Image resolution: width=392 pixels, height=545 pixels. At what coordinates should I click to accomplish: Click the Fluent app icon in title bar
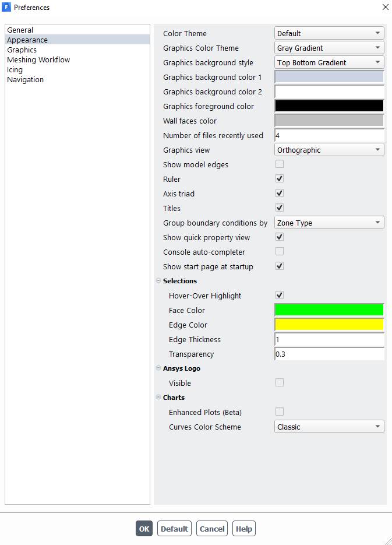tap(6, 8)
